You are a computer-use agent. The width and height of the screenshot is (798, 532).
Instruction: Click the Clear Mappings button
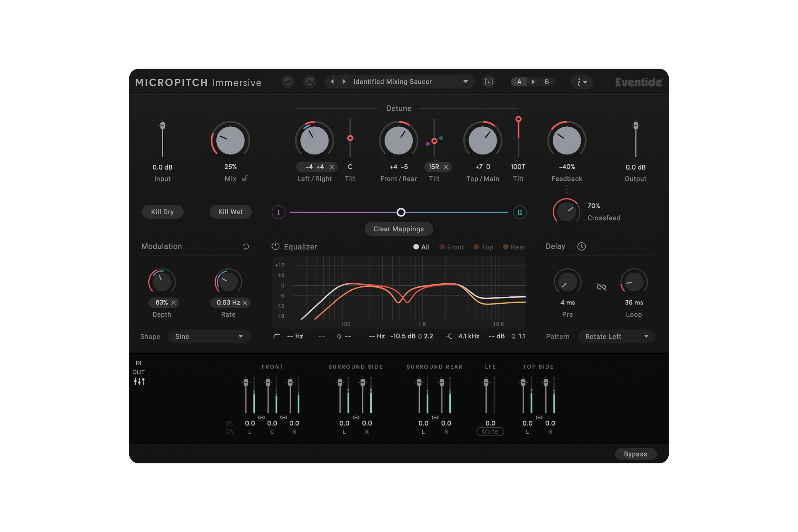[399, 229]
